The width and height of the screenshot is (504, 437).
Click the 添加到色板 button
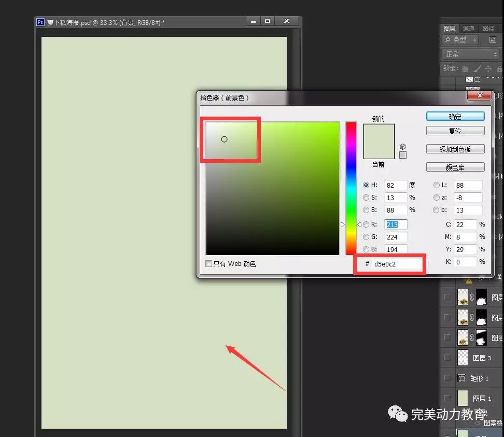click(x=455, y=149)
